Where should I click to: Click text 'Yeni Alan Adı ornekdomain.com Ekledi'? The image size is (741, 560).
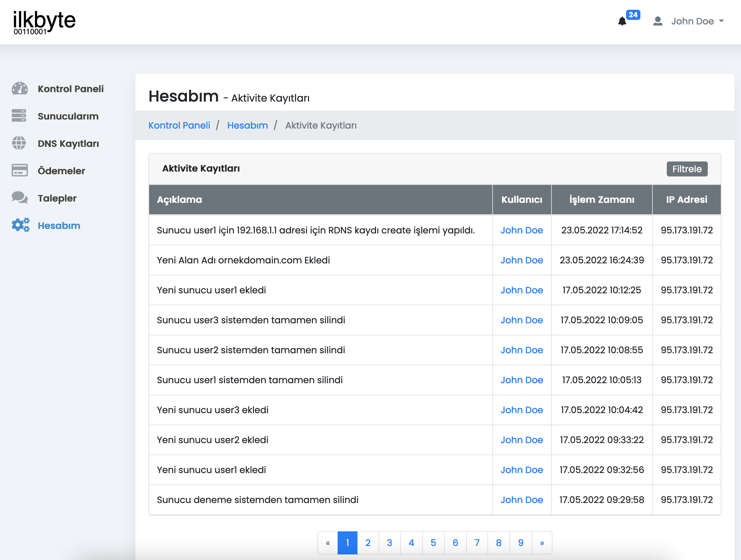243,260
